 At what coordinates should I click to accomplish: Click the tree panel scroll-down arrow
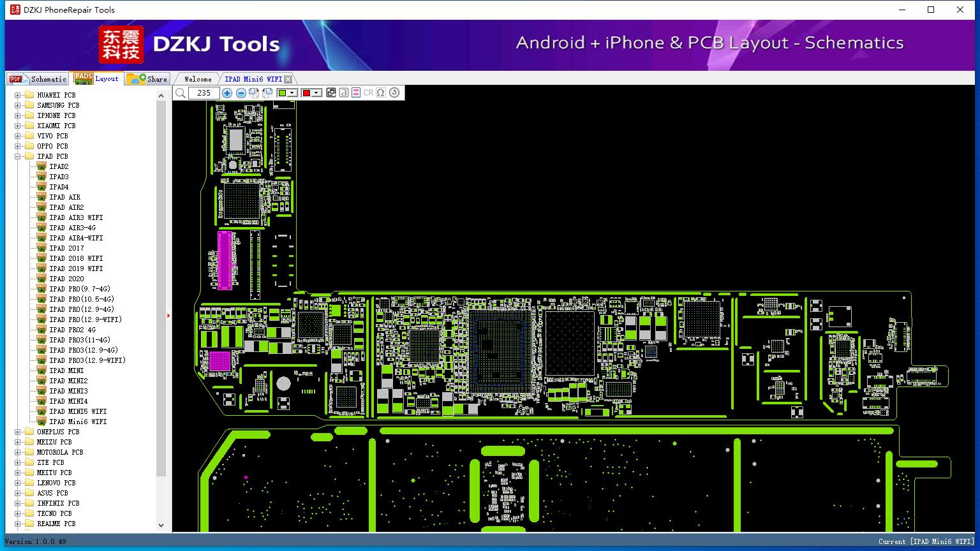161,525
